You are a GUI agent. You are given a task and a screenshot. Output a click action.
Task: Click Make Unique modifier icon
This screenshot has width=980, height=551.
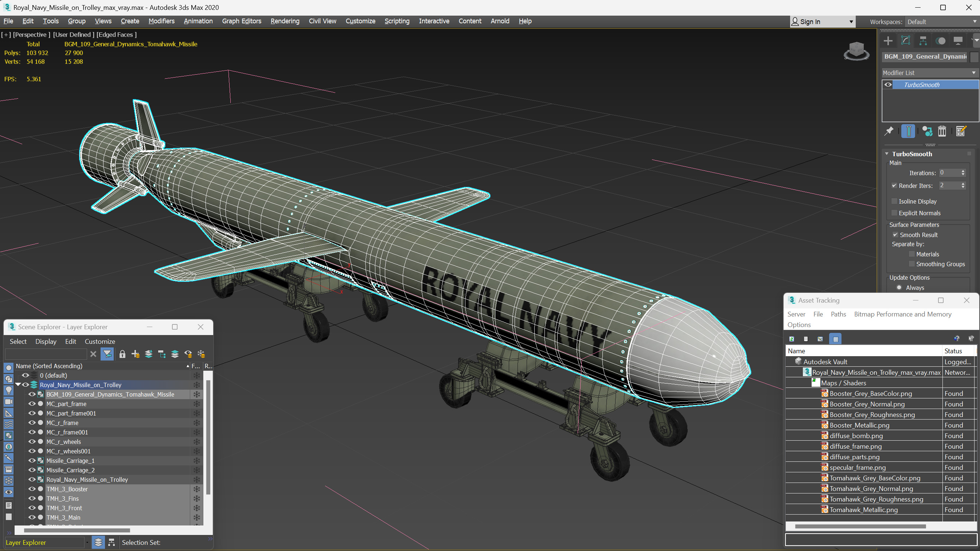[x=927, y=131]
